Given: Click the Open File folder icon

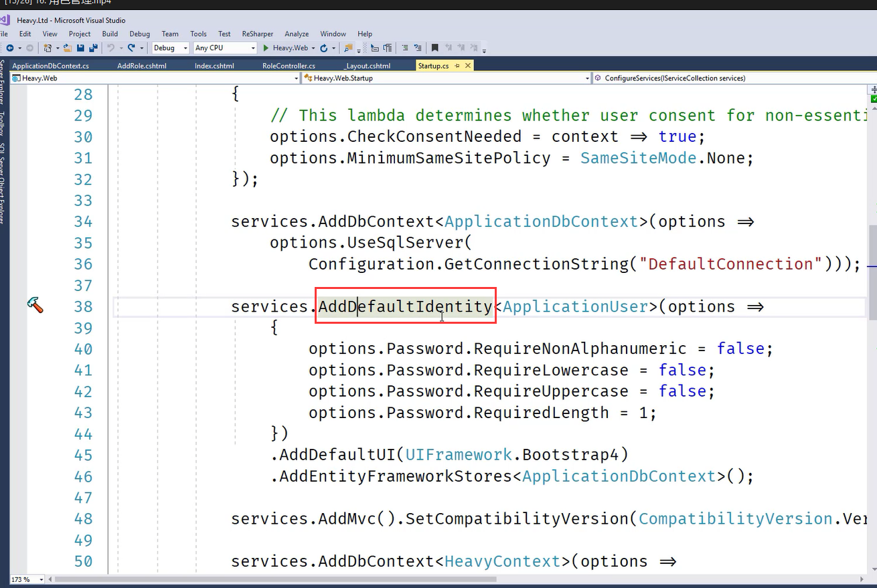Looking at the screenshot, I should click(x=68, y=48).
